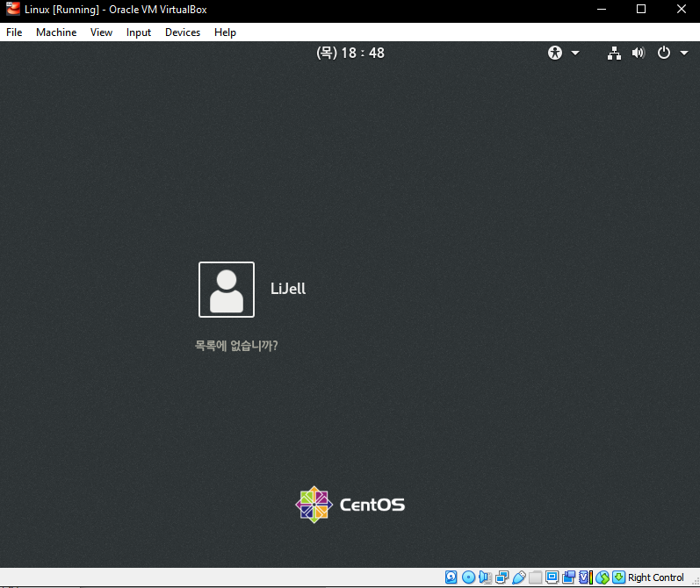
Task: Click the accessibility icon in top bar
Action: point(555,53)
